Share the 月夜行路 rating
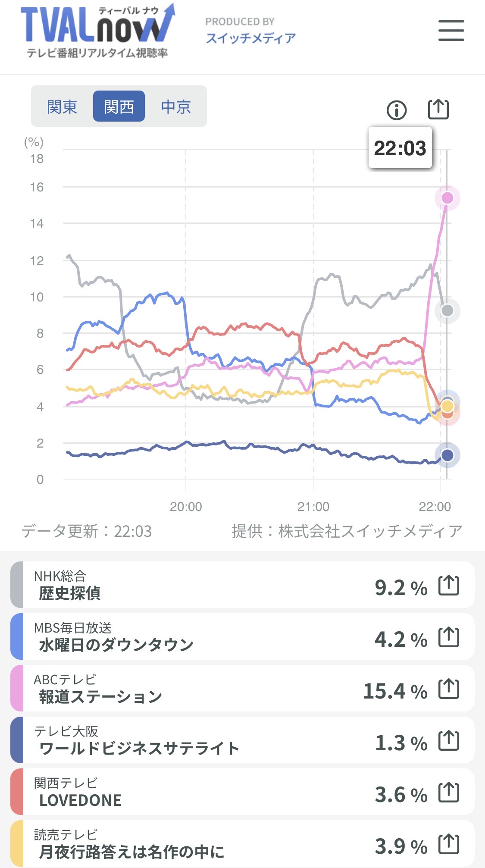485x868 pixels. click(x=448, y=844)
